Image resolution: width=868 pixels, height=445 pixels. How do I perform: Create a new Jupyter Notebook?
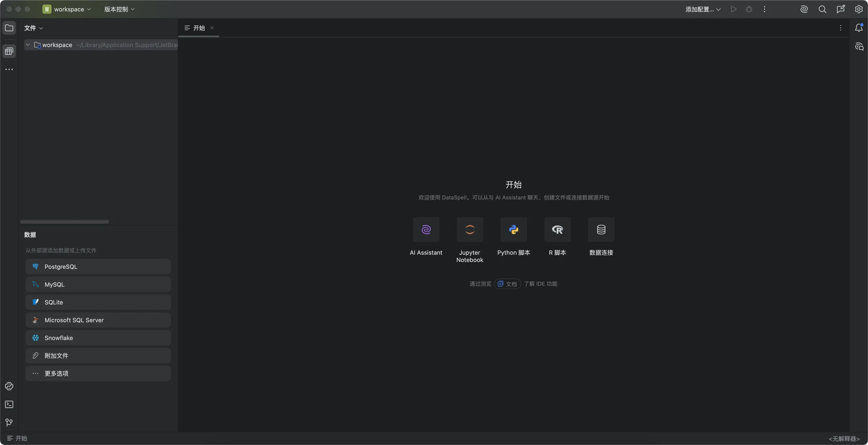click(x=470, y=230)
